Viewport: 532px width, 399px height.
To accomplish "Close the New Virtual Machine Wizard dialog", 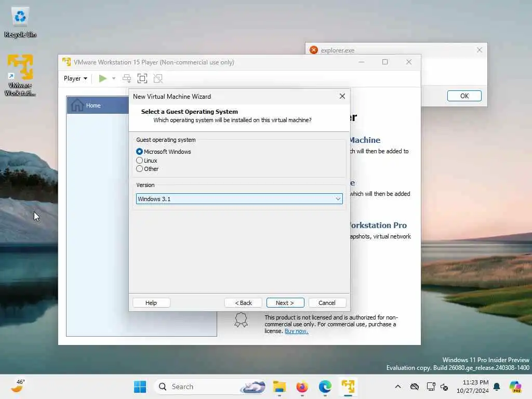I will point(342,96).
